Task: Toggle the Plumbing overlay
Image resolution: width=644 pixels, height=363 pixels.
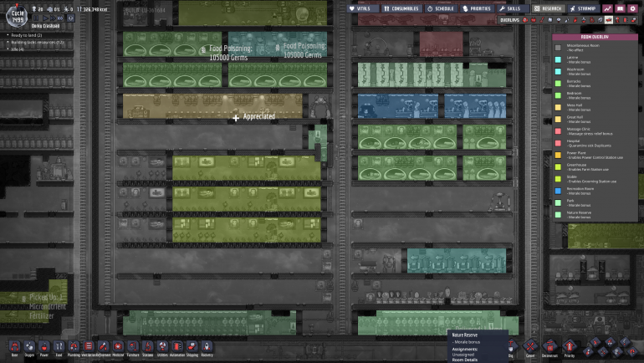Action: pyautogui.click(x=567, y=20)
